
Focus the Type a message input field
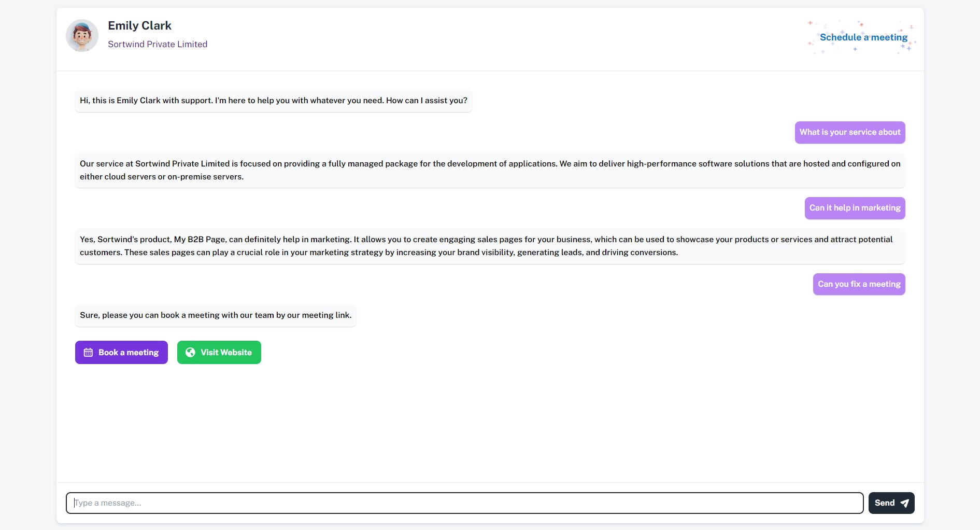tap(464, 503)
